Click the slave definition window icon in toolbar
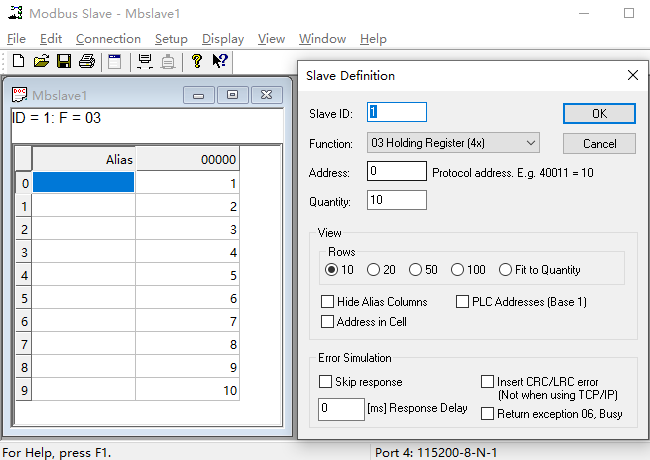 (x=115, y=61)
